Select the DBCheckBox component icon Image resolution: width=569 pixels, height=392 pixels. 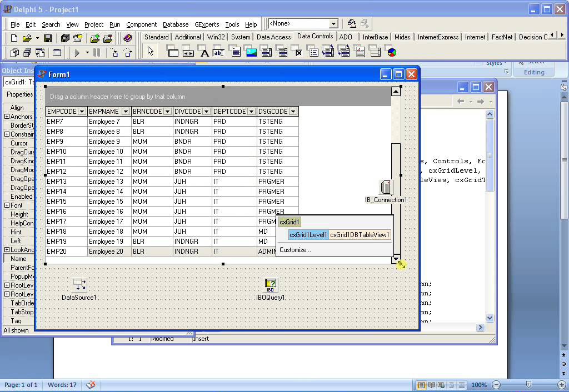click(297, 52)
